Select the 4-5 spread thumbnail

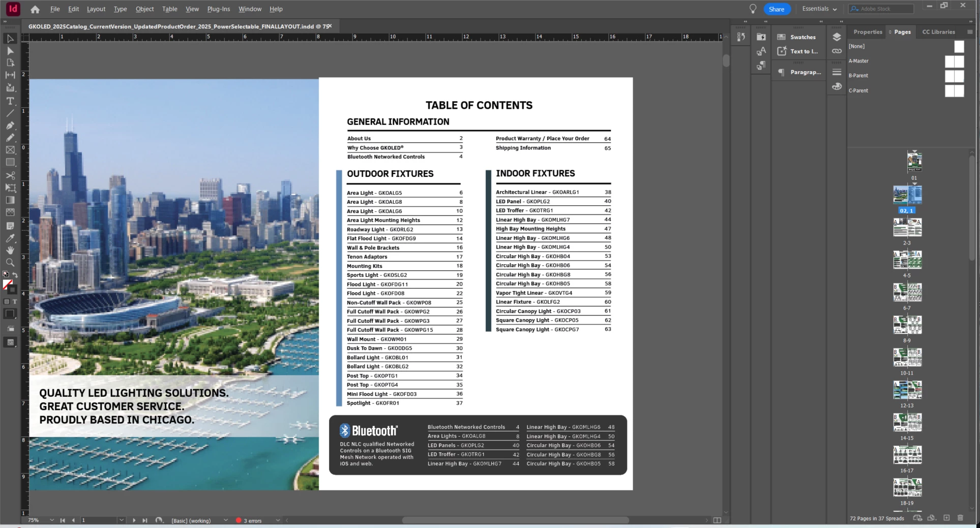coord(907,260)
